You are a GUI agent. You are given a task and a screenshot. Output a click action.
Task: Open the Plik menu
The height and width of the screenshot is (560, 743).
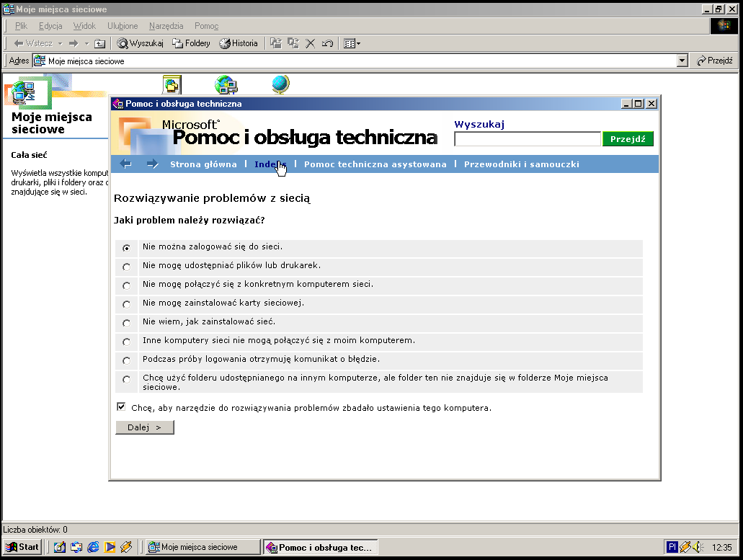(21, 26)
